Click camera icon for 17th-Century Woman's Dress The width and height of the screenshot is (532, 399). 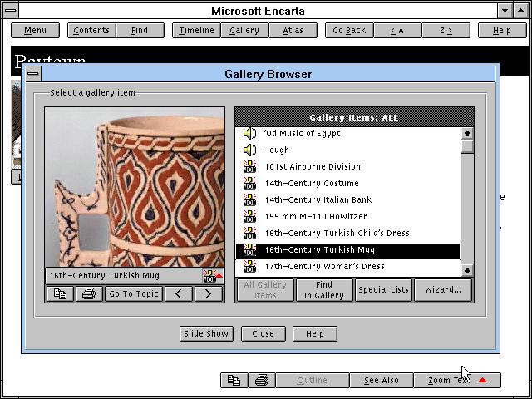pos(250,266)
